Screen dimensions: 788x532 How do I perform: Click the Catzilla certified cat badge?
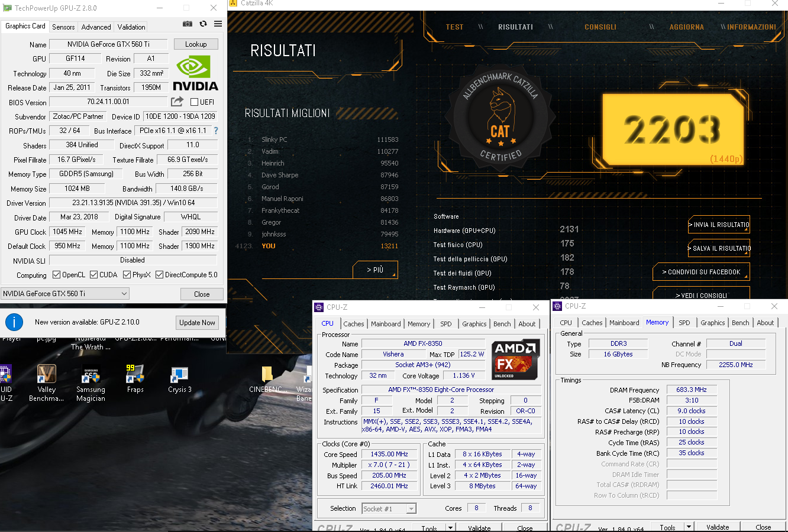pos(500,118)
